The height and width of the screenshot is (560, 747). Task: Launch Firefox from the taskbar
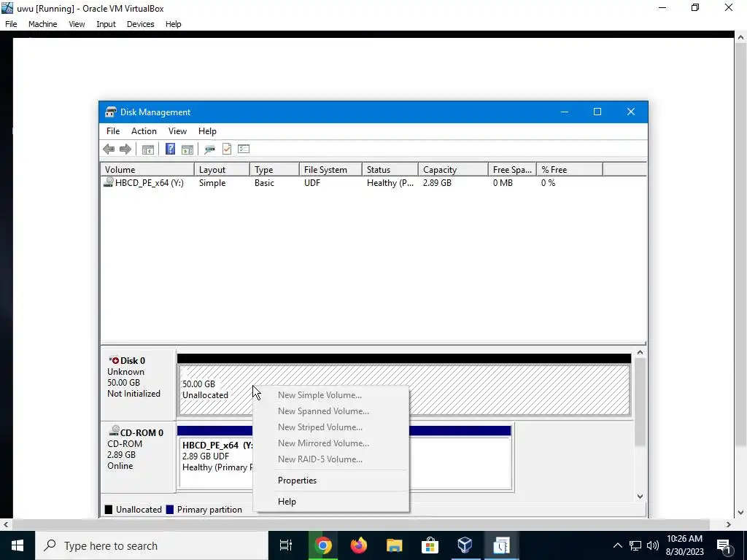click(358, 545)
